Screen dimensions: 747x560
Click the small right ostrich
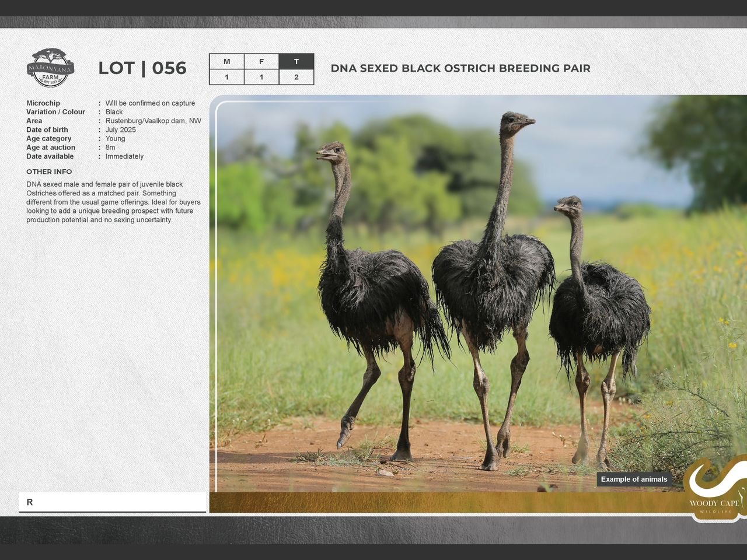point(598,309)
